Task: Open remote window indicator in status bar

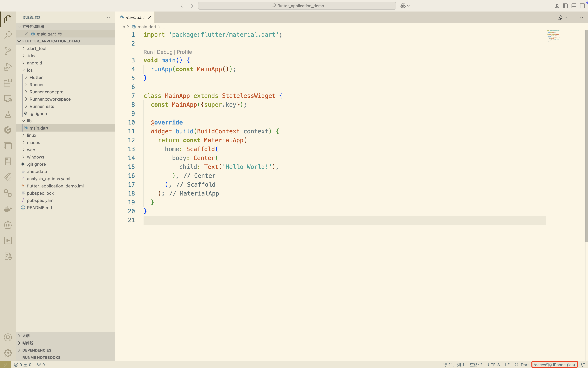Action: click(5, 365)
